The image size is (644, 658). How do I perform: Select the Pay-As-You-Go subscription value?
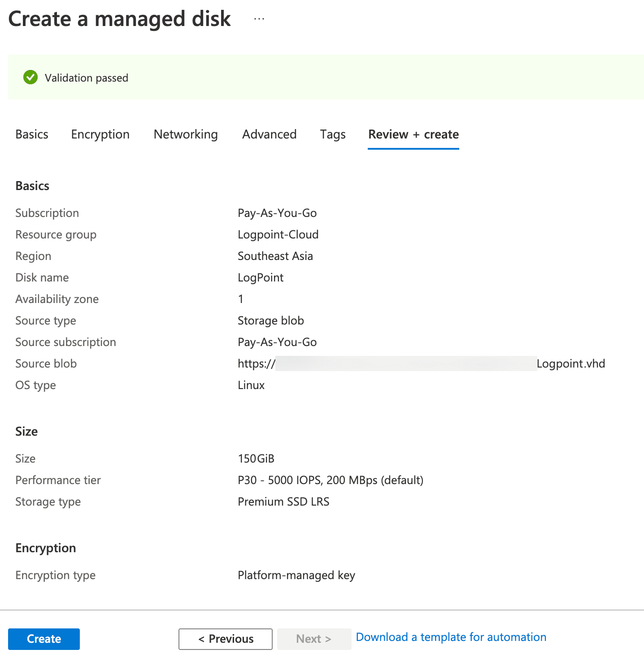[277, 213]
